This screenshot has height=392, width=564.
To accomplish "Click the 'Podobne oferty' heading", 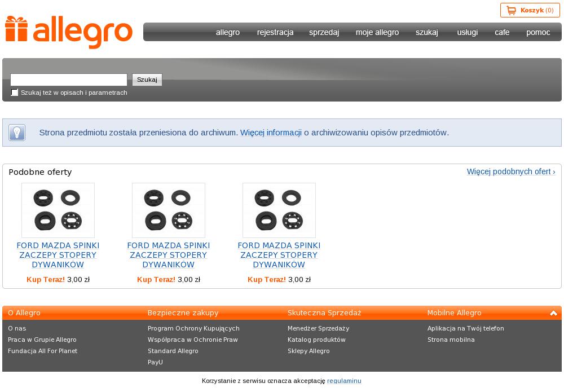I will click(x=40, y=172).
